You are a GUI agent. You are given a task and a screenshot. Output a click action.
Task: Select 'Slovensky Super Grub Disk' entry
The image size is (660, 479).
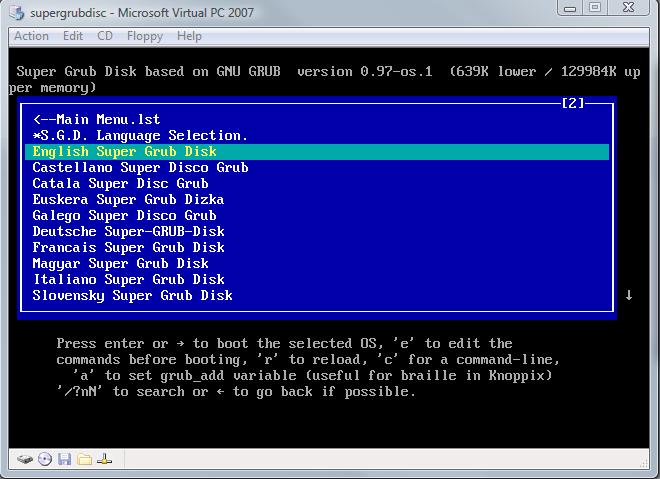coord(317,295)
